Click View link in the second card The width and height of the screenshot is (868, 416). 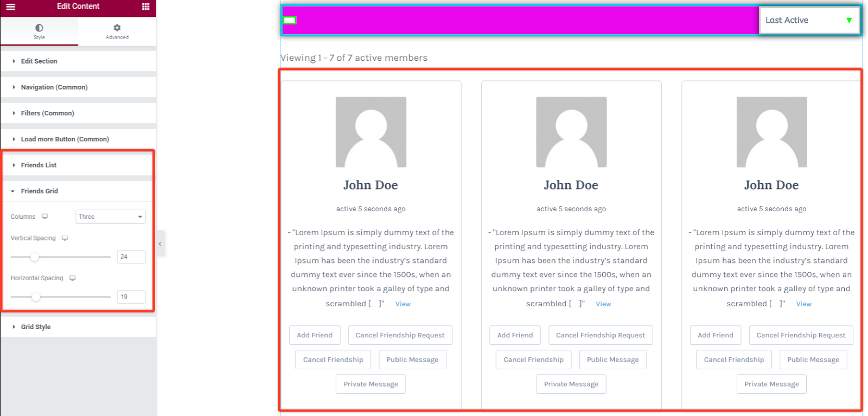coord(603,304)
